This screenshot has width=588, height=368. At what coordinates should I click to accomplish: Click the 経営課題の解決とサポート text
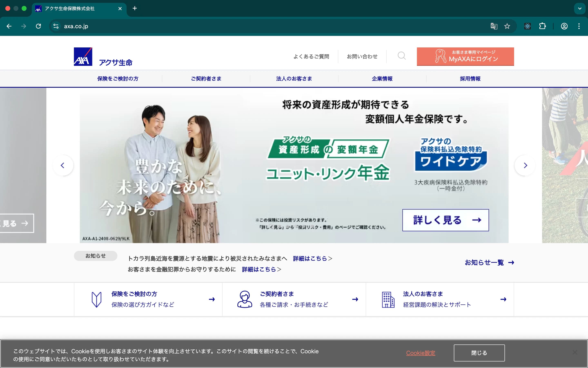pyautogui.click(x=437, y=305)
